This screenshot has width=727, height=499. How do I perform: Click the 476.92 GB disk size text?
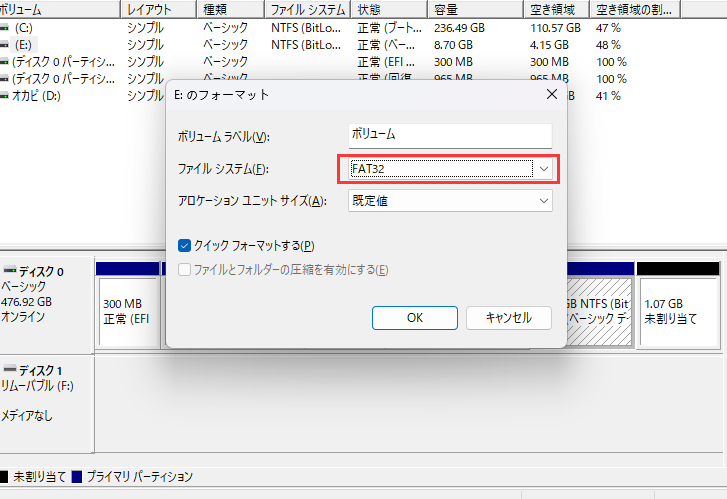[26, 302]
